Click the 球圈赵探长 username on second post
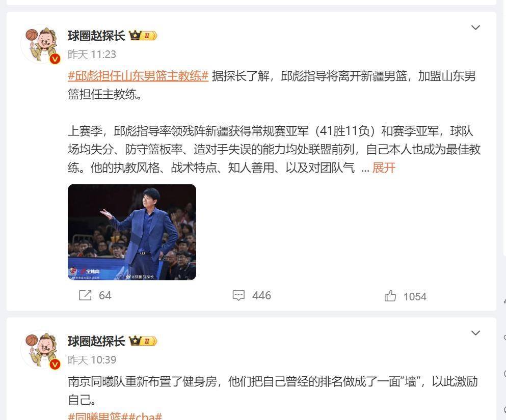506x420 pixels. tap(96, 341)
